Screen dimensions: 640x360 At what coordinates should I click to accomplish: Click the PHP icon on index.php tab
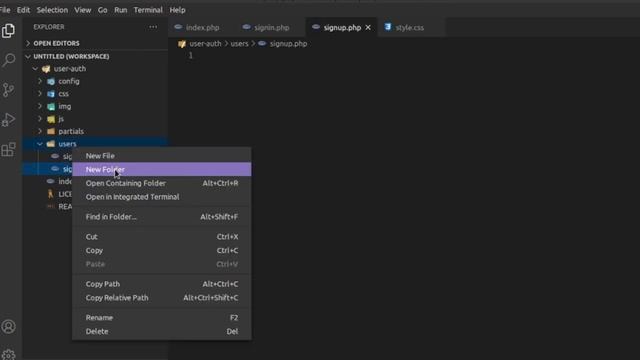[x=178, y=27]
